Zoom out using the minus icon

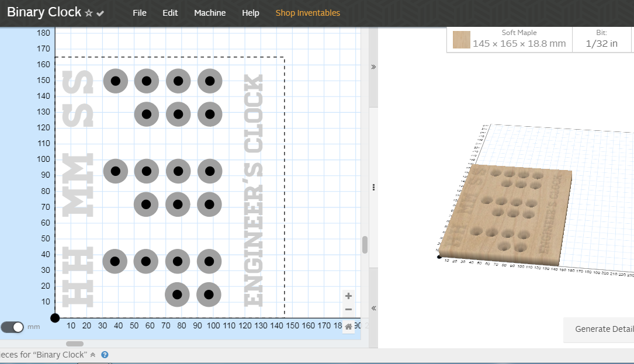pyautogui.click(x=348, y=309)
